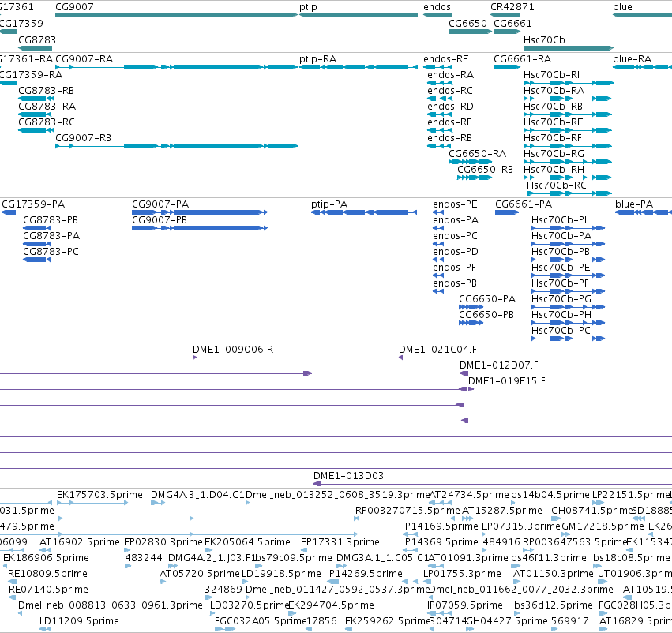
Task: Select the DME1-013D03 feature label
Action: [348, 475]
